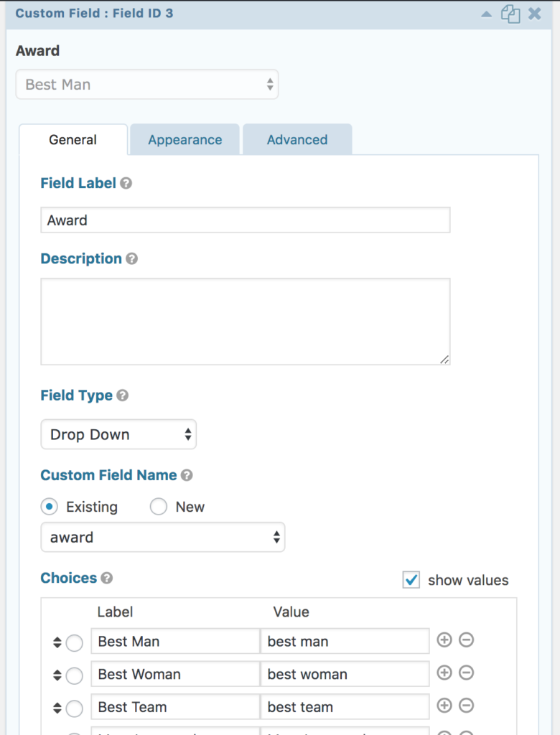Add a choice after Best Man
Image resolution: width=560 pixels, height=735 pixels.
point(444,640)
